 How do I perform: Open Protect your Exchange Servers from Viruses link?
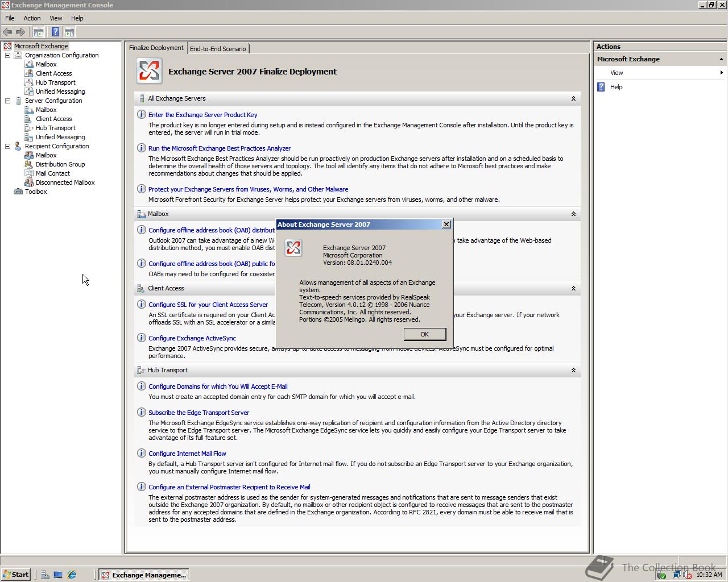click(249, 189)
